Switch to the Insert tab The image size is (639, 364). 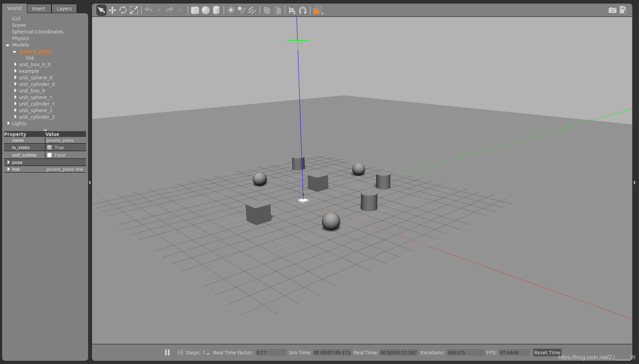click(x=39, y=8)
